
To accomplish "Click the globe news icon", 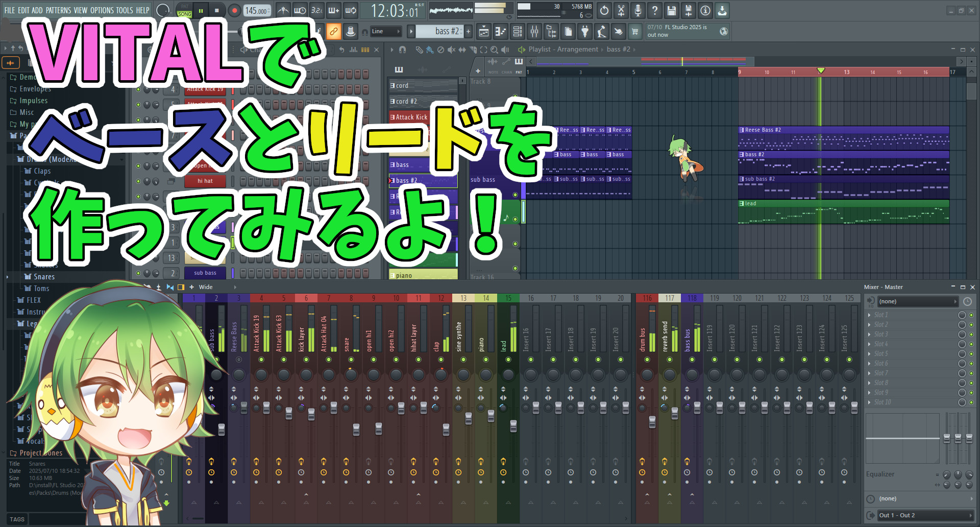I will pos(724,31).
